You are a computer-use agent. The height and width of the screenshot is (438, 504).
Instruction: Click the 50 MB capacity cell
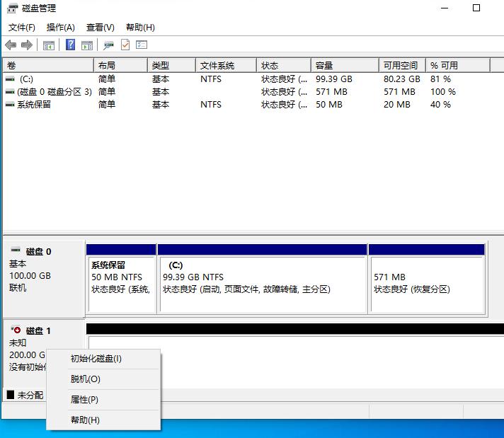(329, 105)
